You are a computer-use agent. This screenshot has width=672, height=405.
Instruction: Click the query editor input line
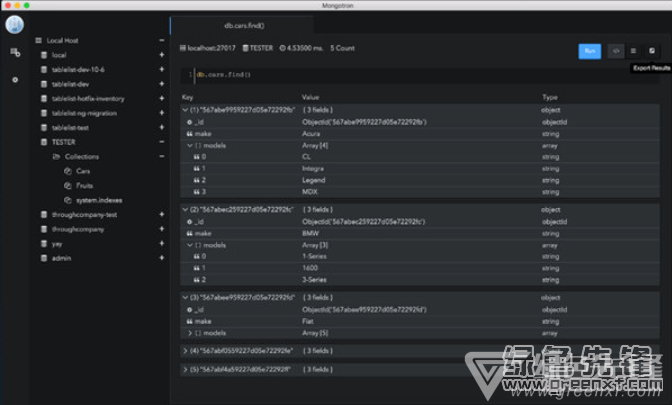pyautogui.click(x=420, y=75)
